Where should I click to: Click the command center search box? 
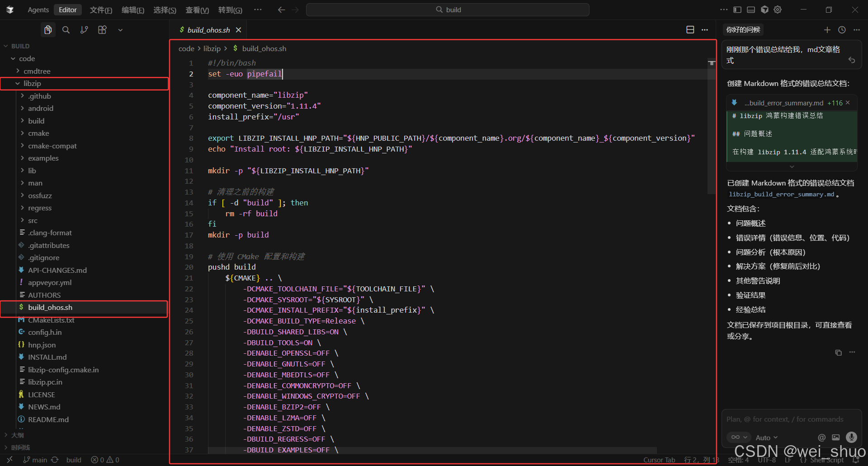tap(448, 10)
